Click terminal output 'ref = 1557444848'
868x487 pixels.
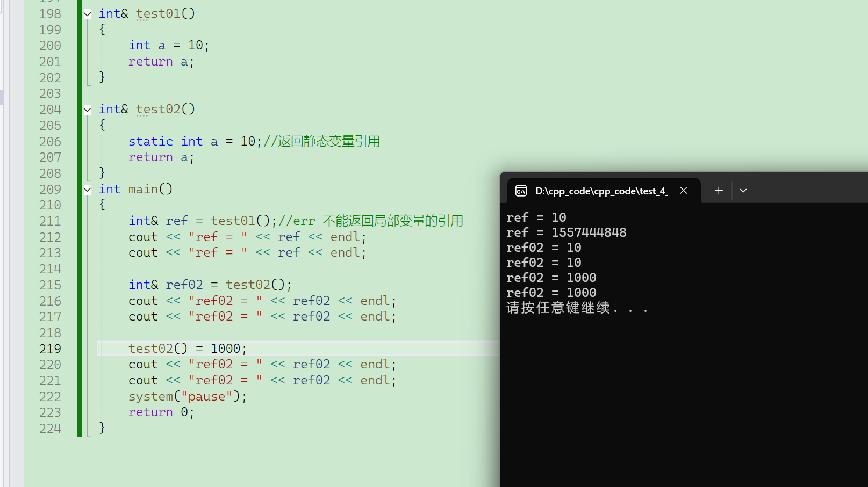[x=566, y=232]
